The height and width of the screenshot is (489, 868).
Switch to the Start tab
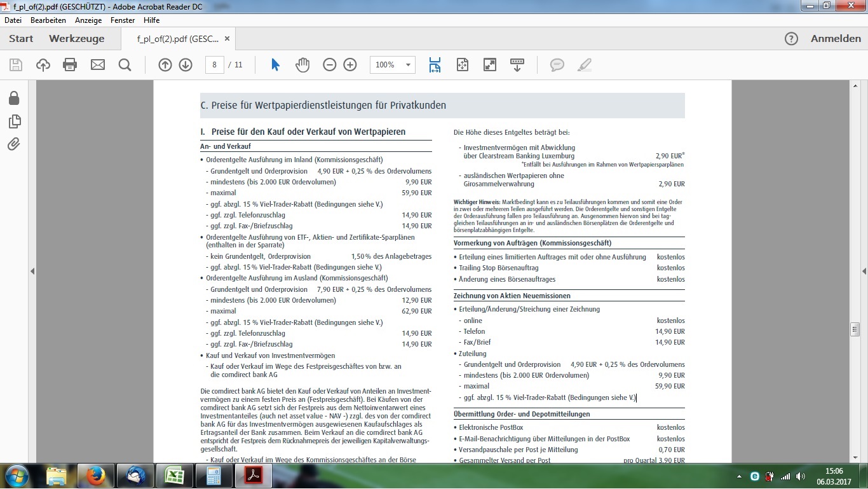tap(21, 39)
